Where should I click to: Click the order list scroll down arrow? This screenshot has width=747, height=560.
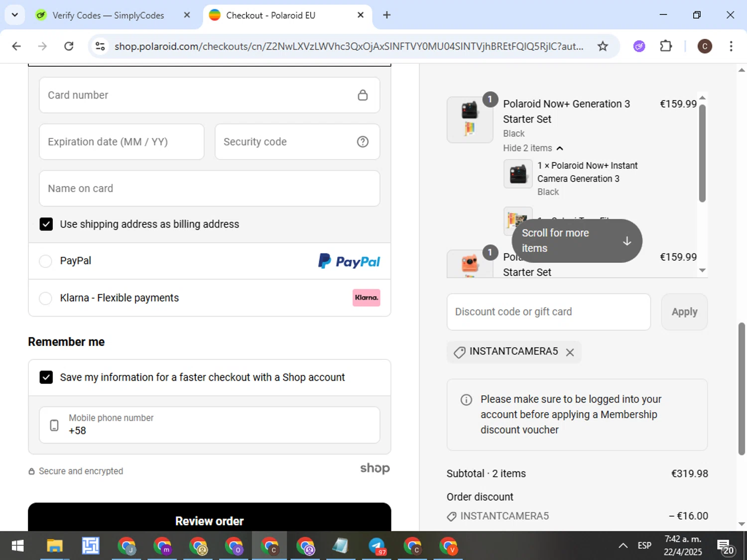click(x=702, y=270)
